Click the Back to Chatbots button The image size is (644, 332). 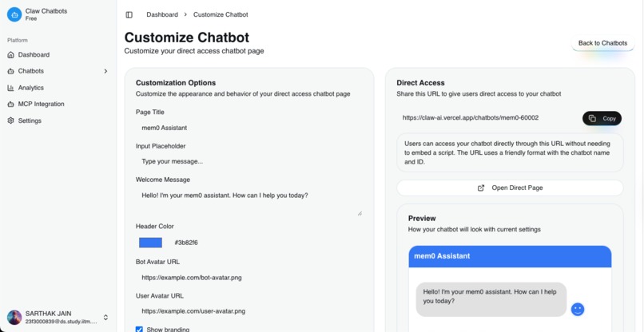click(602, 43)
